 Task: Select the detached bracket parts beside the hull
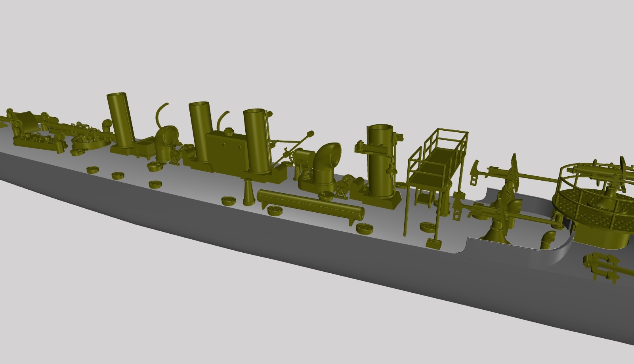(x=602, y=266)
